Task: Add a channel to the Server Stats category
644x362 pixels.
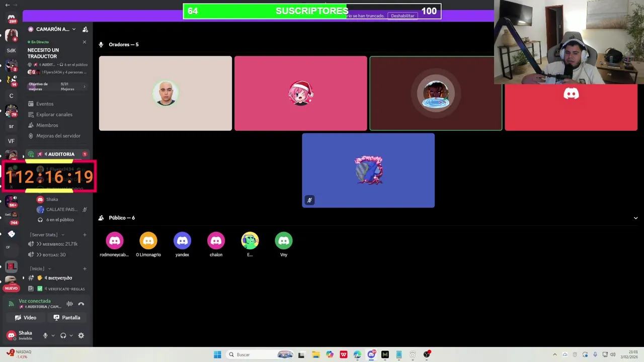Action: tap(85, 235)
